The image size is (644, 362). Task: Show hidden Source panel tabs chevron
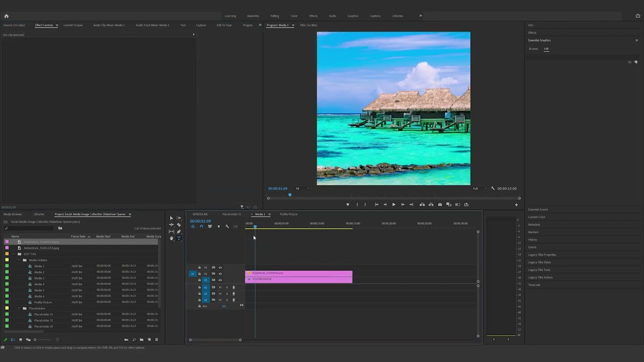coord(260,25)
